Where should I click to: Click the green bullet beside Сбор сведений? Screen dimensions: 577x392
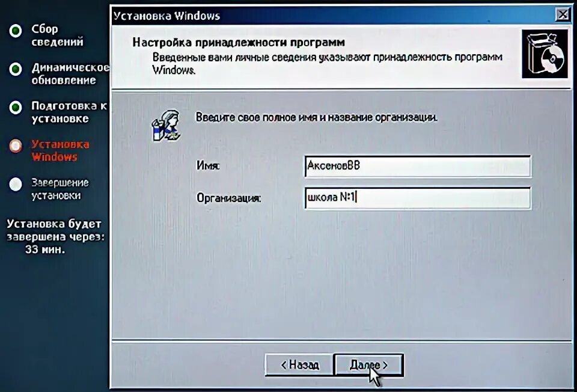coord(16,31)
